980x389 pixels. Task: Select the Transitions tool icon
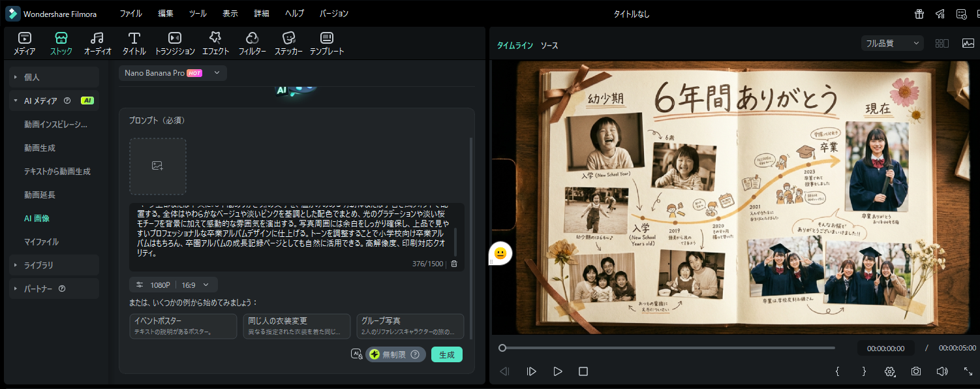pyautogui.click(x=174, y=43)
